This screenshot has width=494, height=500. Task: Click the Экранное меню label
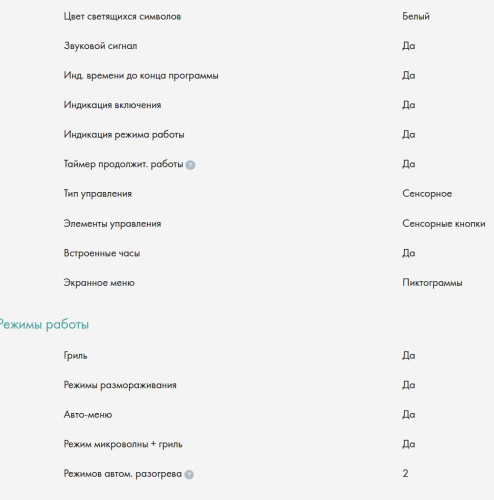99,283
